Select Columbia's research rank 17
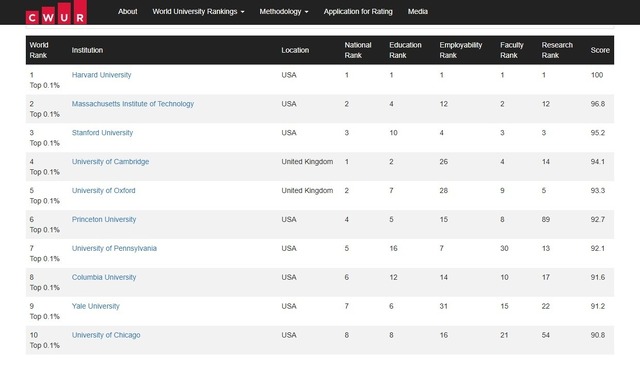The height and width of the screenshot is (385, 640). point(546,277)
